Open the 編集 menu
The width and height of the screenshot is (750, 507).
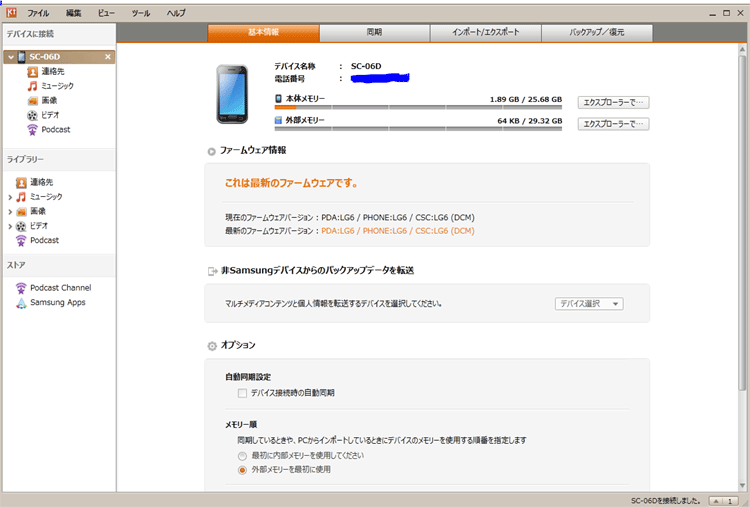click(x=73, y=13)
